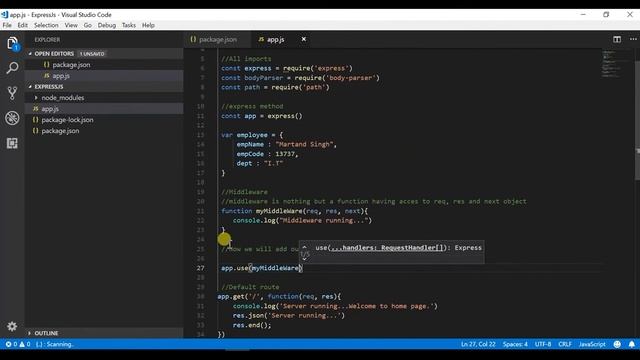Screen dimensions: 640x360
Task: Click the //All imports comment
Action: click(x=246, y=59)
